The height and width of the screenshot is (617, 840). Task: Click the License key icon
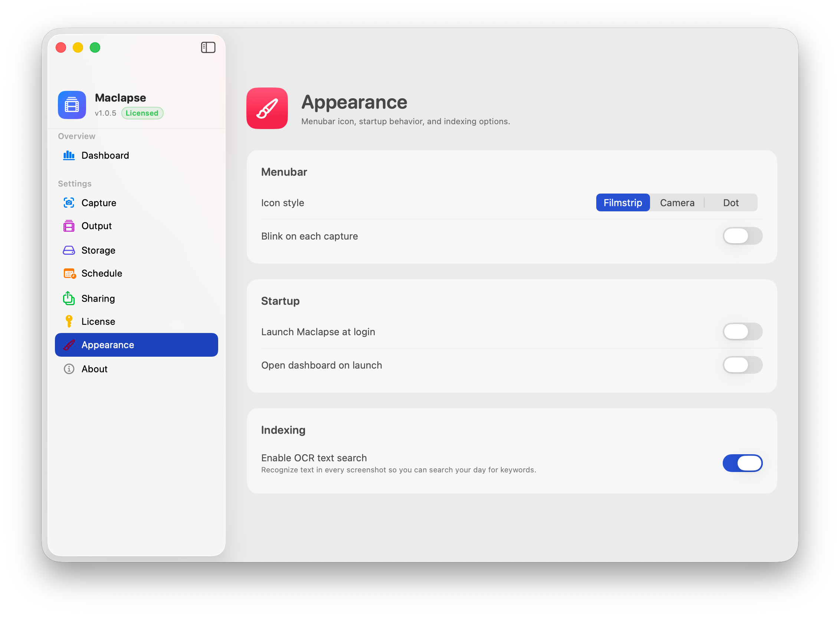pos(69,321)
